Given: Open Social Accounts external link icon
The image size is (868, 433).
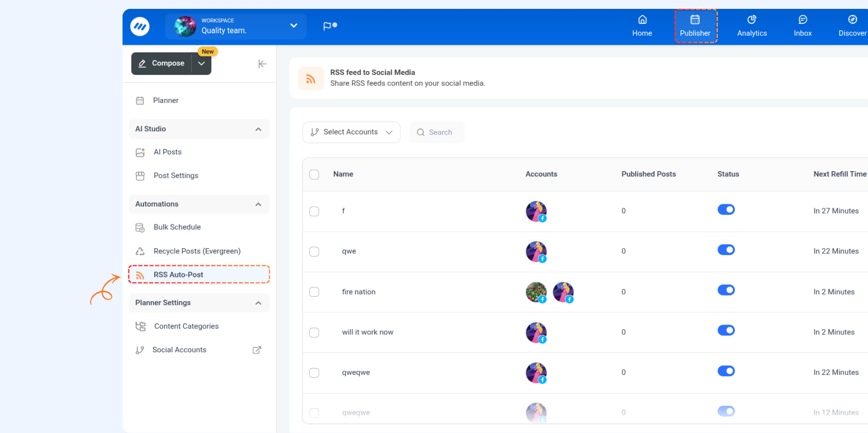Looking at the screenshot, I should (x=257, y=350).
